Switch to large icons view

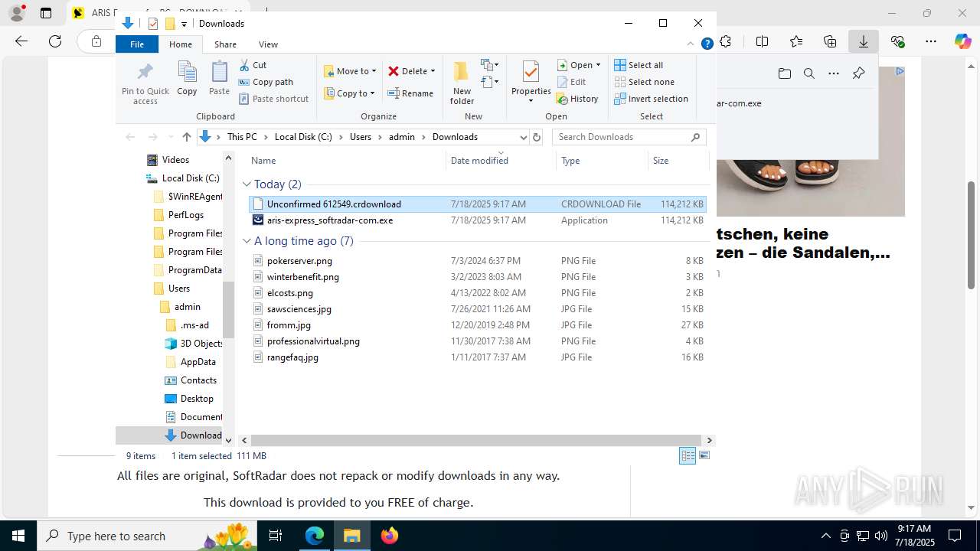[704, 456]
